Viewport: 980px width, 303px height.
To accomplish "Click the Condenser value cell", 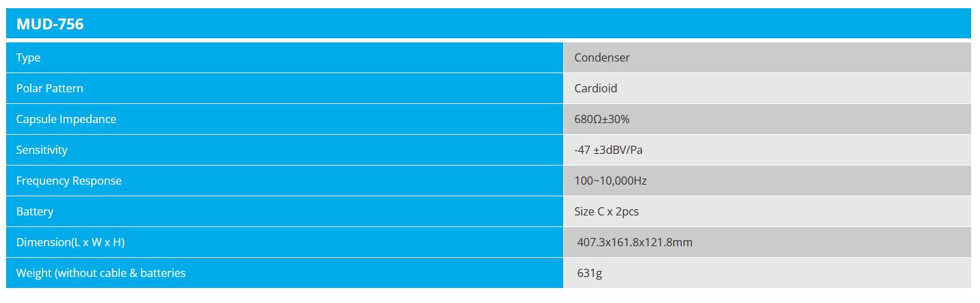I will click(602, 58).
